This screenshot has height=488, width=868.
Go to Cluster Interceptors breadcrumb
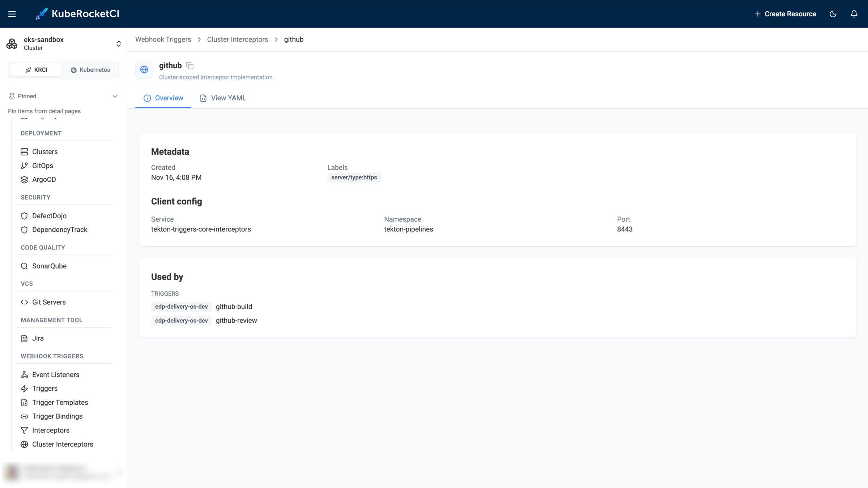click(237, 39)
